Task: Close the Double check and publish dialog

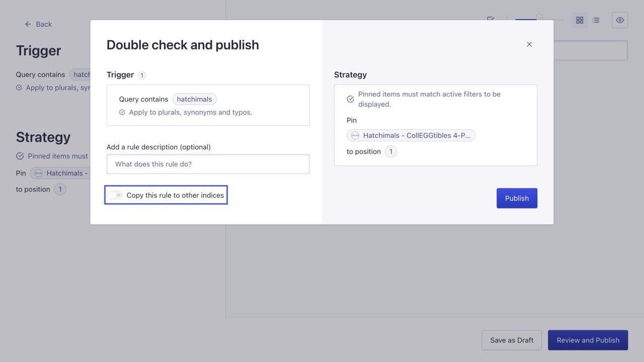Action: click(529, 44)
